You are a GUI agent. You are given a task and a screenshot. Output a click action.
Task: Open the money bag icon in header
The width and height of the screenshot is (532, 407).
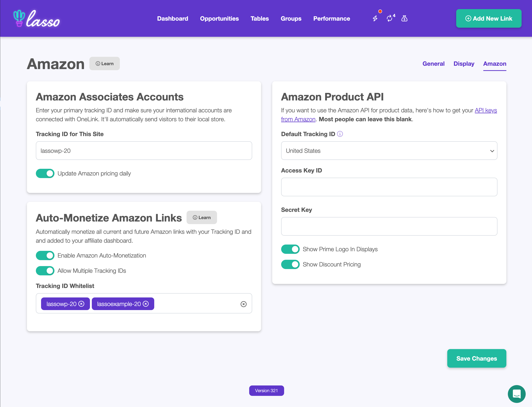[404, 18]
